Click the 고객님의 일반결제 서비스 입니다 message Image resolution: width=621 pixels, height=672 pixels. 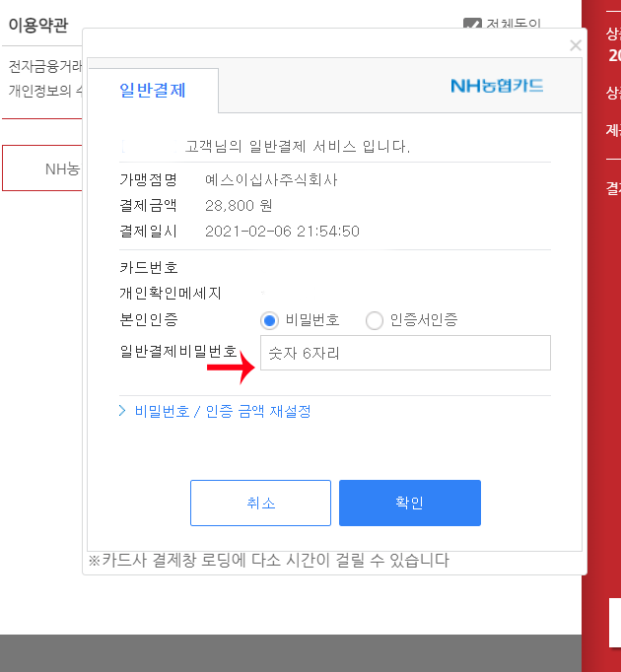(x=298, y=146)
